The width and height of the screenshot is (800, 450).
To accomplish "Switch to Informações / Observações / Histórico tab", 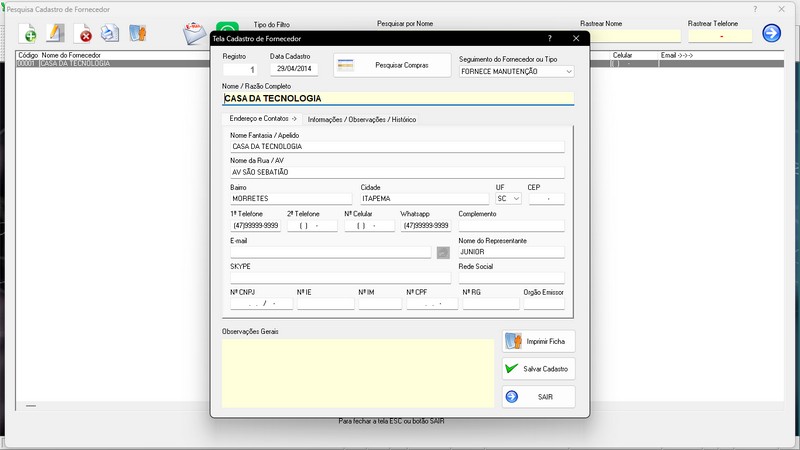I will 362,119.
